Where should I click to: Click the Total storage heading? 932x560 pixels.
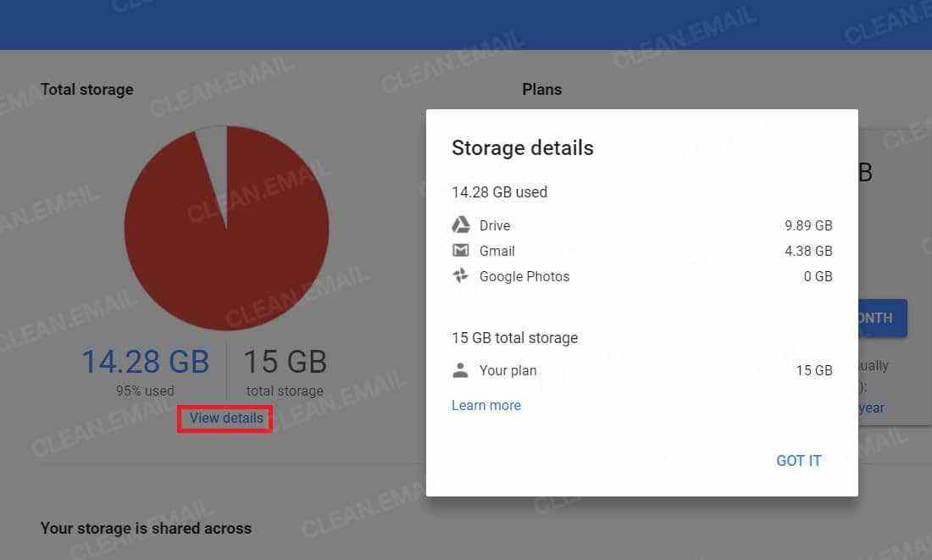point(86,89)
